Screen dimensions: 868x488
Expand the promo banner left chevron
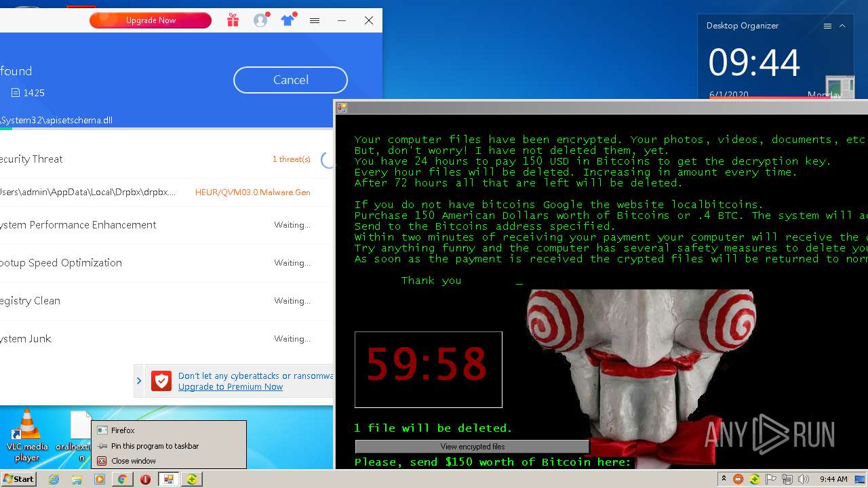click(139, 381)
